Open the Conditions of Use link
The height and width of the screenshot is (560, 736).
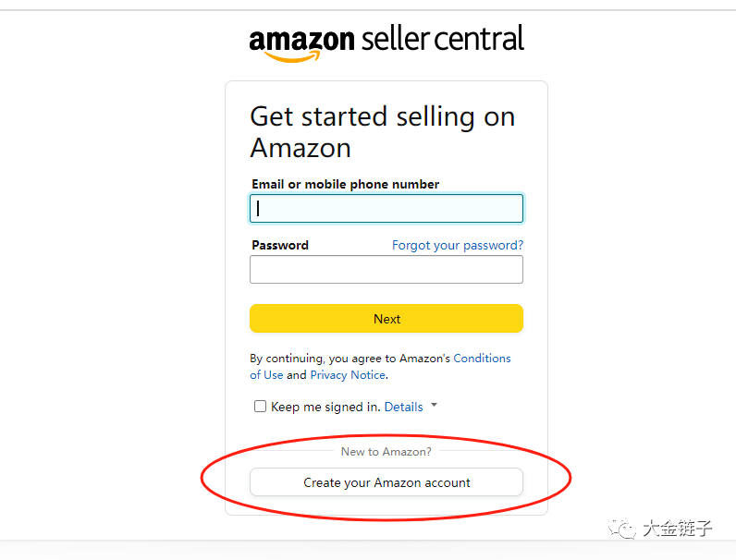[482, 359]
